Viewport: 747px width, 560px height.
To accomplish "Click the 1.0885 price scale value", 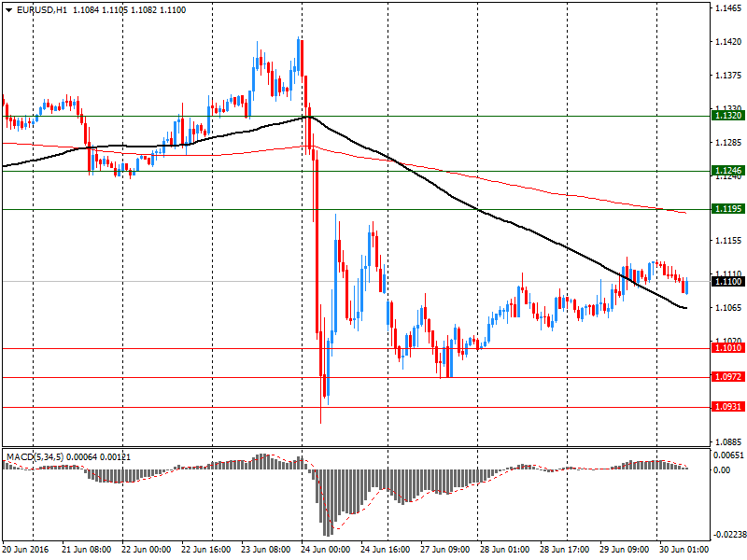I will tap(728, 441).
